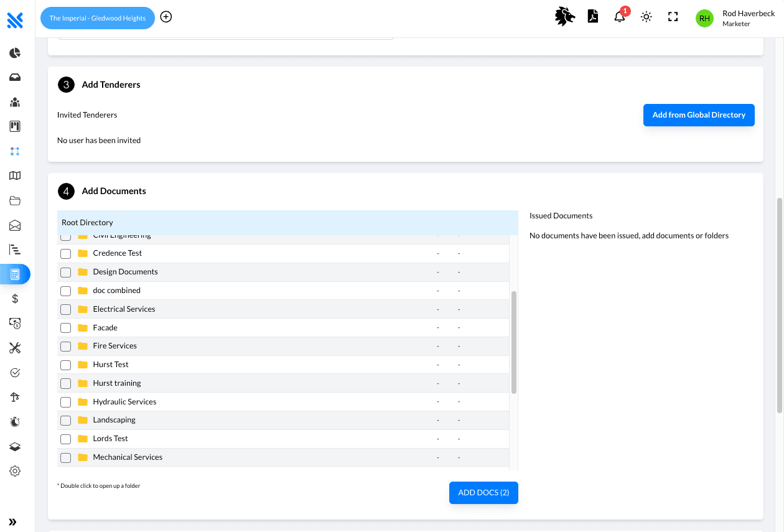
Task: Open the inbox tray sidebar icon
Action: 15,78
